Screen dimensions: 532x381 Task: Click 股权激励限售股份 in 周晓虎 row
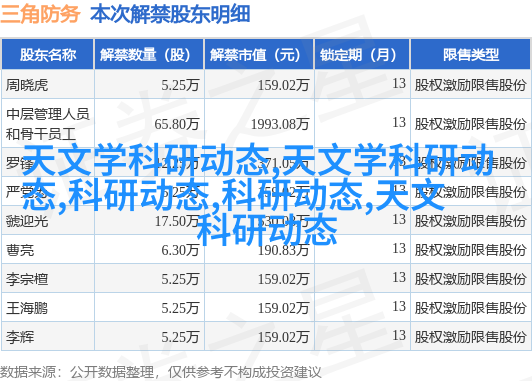[x=470, y=85]
